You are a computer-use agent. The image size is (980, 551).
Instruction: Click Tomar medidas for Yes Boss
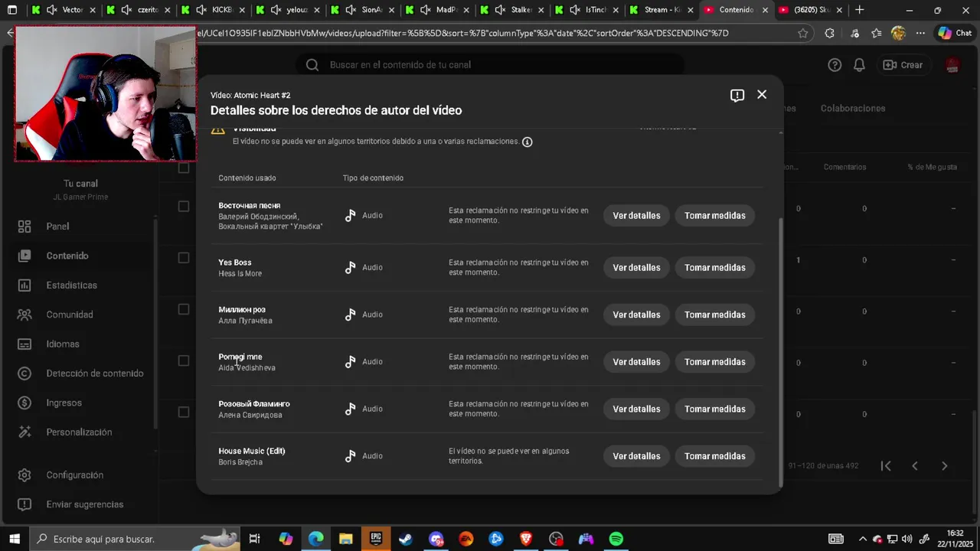[715, 268]
